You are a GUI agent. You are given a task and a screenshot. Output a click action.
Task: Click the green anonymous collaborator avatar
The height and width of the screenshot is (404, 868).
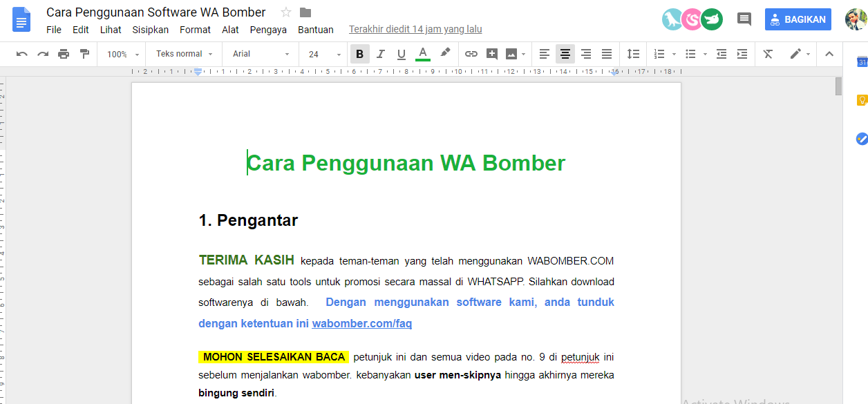[x=712, y=19]
